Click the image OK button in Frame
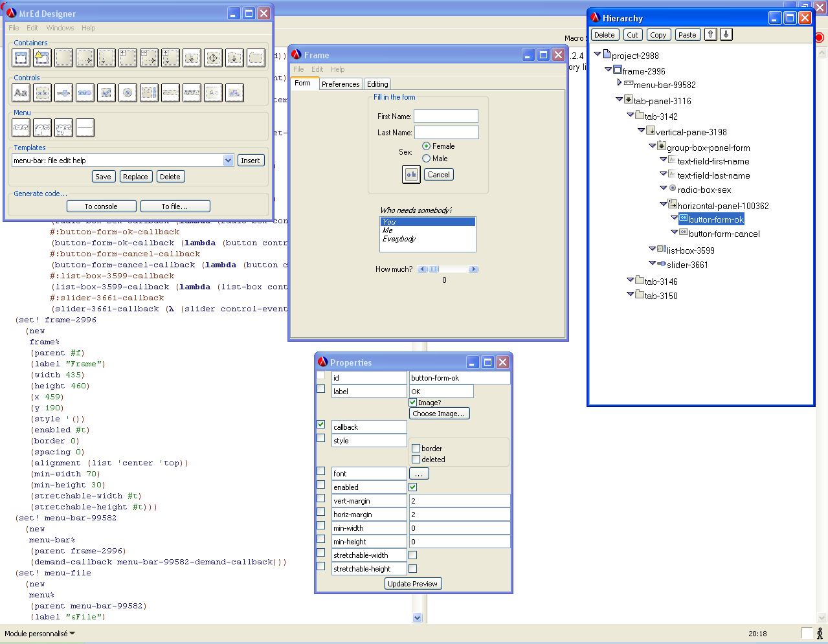Viewport: 828px width, 644px height. pyautogui.click(x=411, y=175)
